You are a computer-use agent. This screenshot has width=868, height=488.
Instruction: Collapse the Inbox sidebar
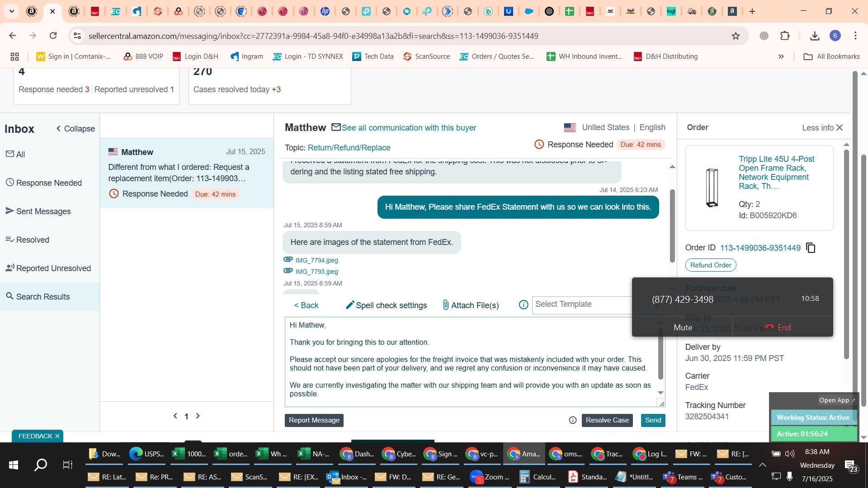[75, 129]
